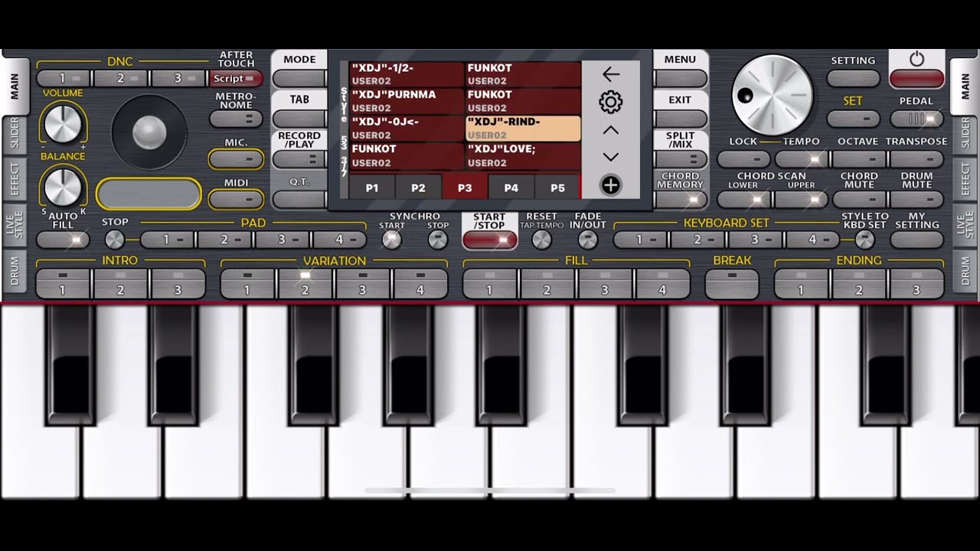Screen dimensions: 980x551
Task: Click the TAB button
Action: 299,119
